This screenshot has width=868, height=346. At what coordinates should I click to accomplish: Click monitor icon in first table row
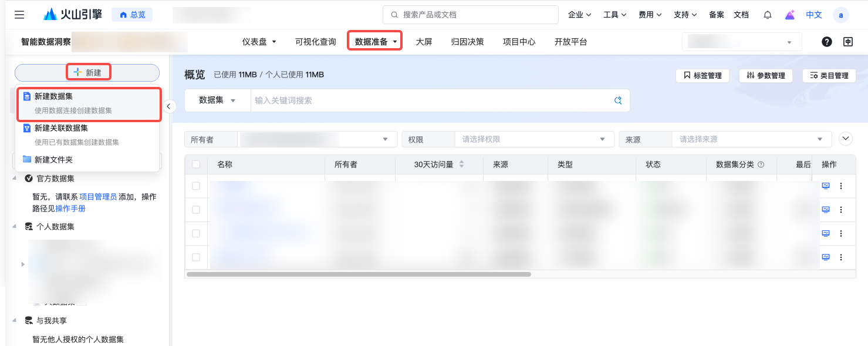click(826, 186)
